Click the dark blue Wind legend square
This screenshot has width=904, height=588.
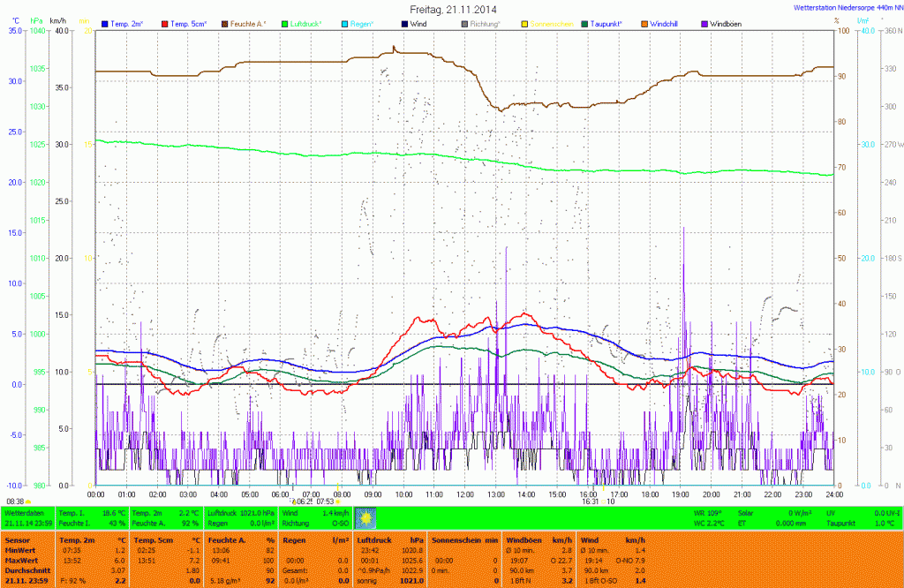point(405,23)
